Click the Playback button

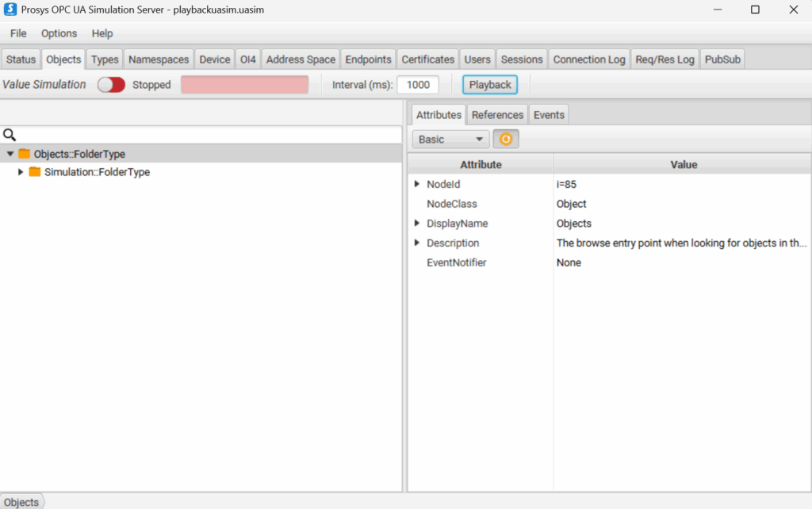(490, 85)
